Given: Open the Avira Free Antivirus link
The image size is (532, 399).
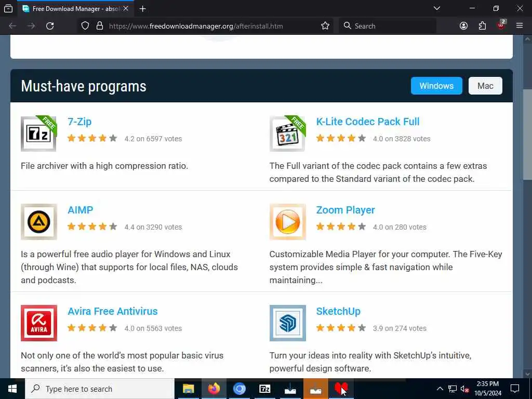Looking at the screenshot, I should tap(112, 311).
